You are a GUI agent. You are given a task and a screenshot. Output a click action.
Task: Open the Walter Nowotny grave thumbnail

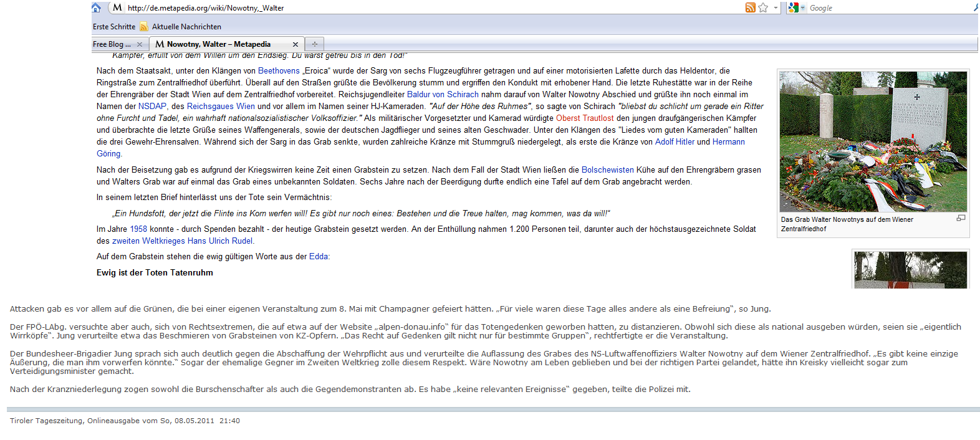[x=873, y=141]
